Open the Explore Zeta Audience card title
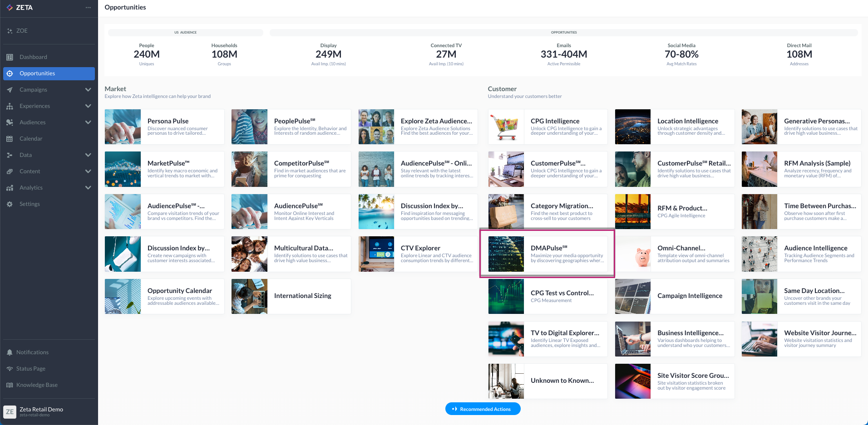 pyautogui.click(x=436, y=121)
